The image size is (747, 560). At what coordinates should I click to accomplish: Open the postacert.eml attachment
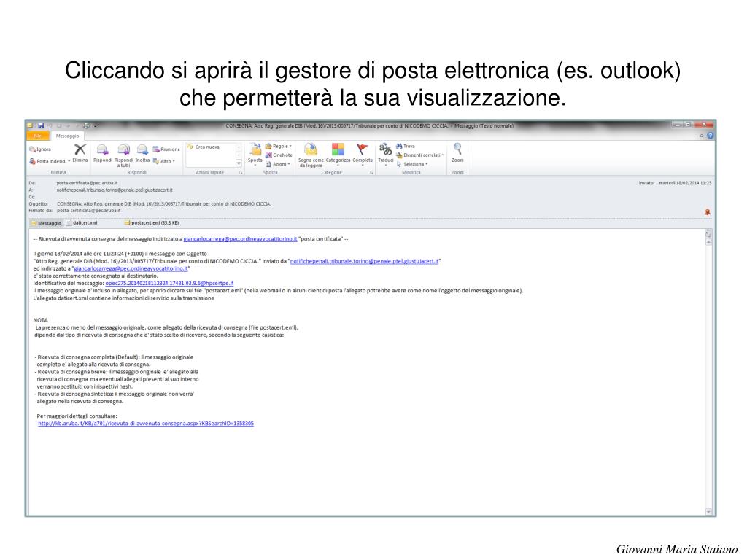(152, 223)
